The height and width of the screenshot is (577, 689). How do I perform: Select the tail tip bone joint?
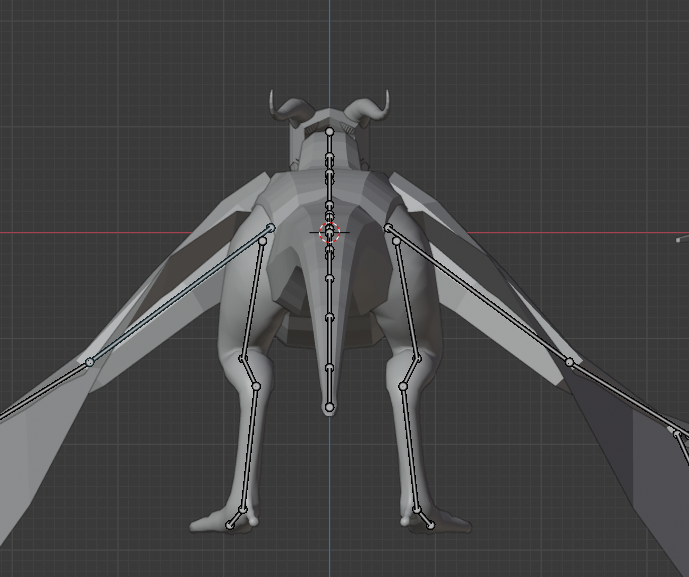pyautogui.click(x=329, y=407)
